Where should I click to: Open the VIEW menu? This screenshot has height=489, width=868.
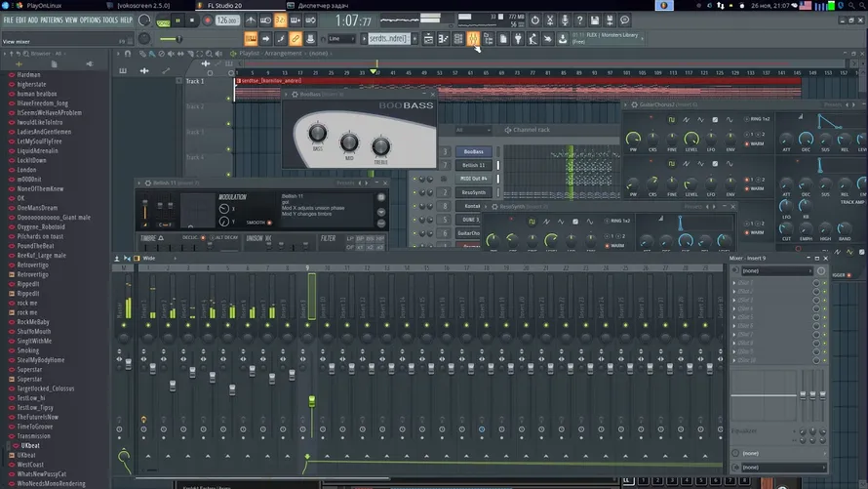[x=71, y=20]
